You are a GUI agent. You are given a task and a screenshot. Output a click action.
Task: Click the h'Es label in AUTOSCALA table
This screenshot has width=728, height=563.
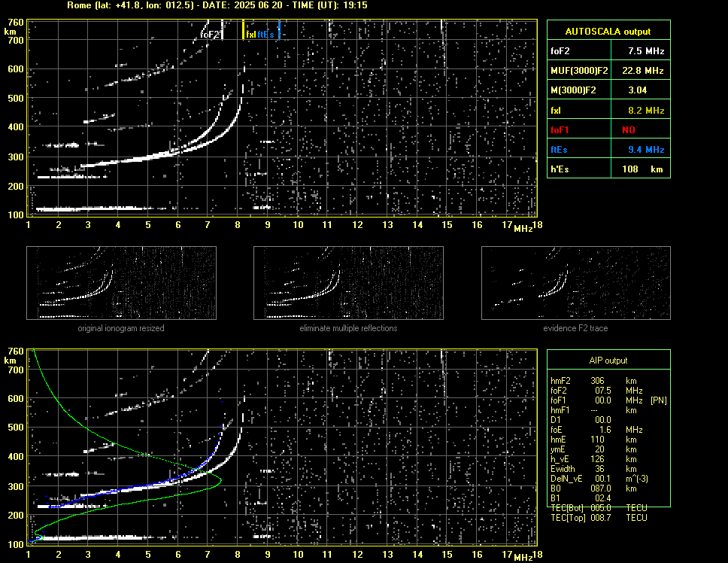pyautogui.click(x=560, y=169)
